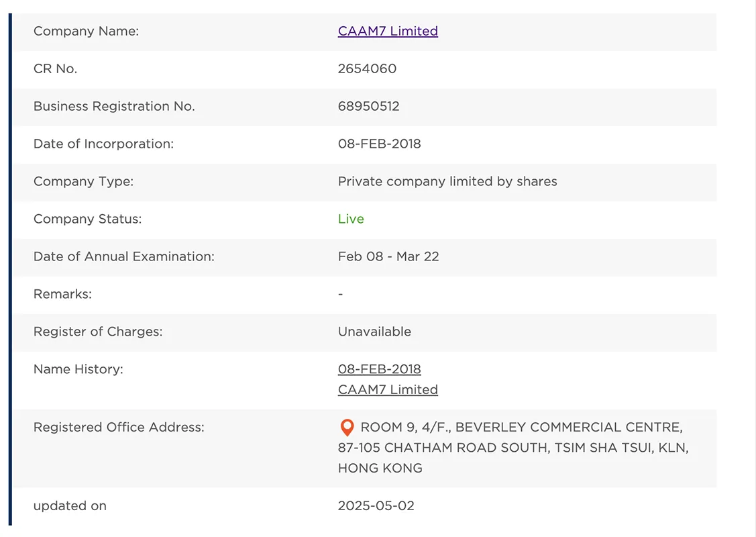Click the updated on date 2025-05-02
Screen dimensions: 756x537
(x=376, y=505)
